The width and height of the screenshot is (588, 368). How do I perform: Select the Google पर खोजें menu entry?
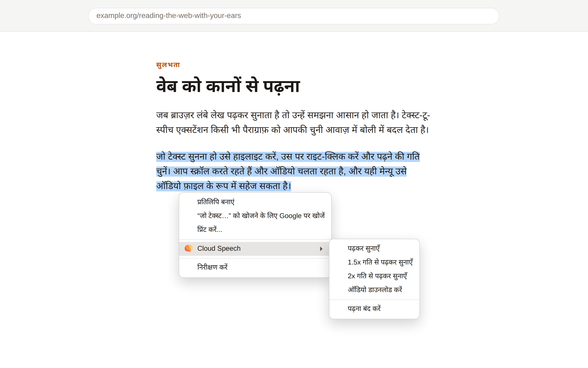click(x=255, y=216)
